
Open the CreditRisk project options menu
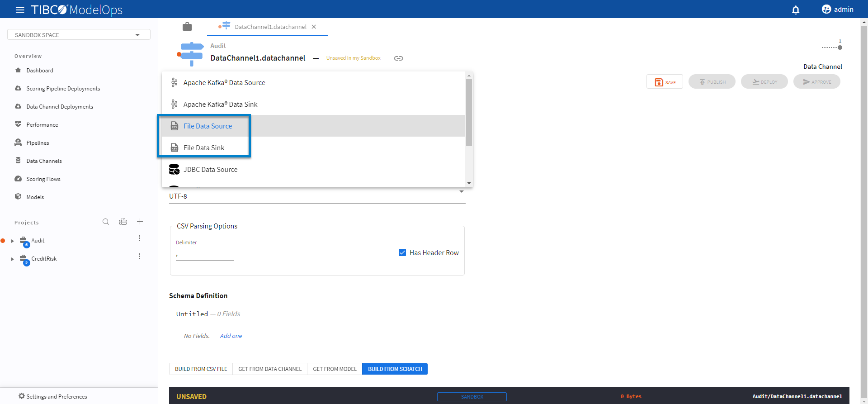click(x=139, y=257)
